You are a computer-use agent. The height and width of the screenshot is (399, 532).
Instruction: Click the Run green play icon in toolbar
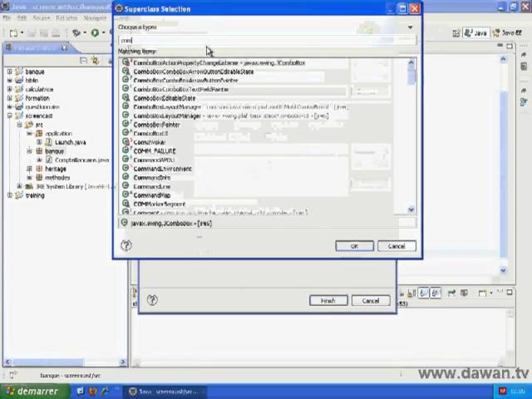click(94, 33)
